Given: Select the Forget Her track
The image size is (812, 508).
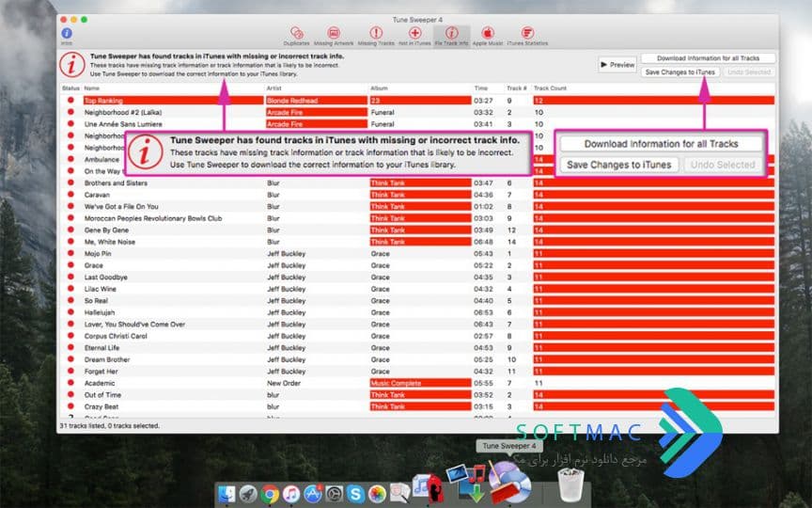Looking at the screenshot, I should coord(101,372).
